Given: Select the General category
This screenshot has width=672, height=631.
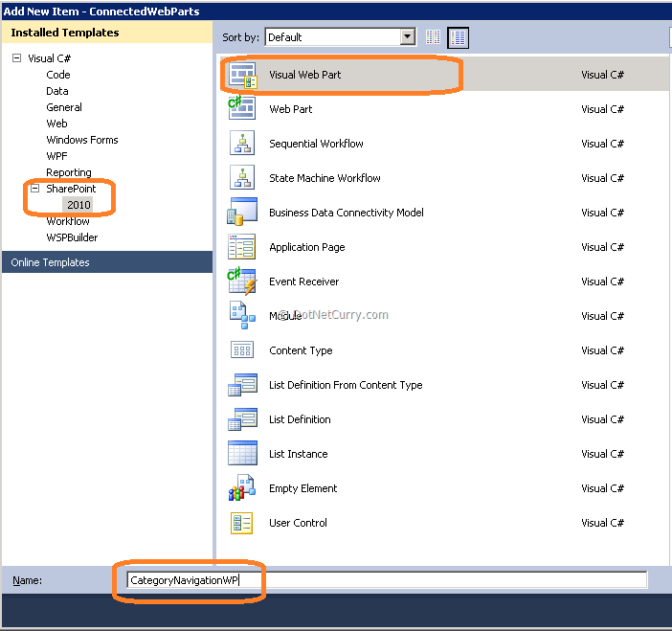Looking at the screenshot, I should click(64, 107).
